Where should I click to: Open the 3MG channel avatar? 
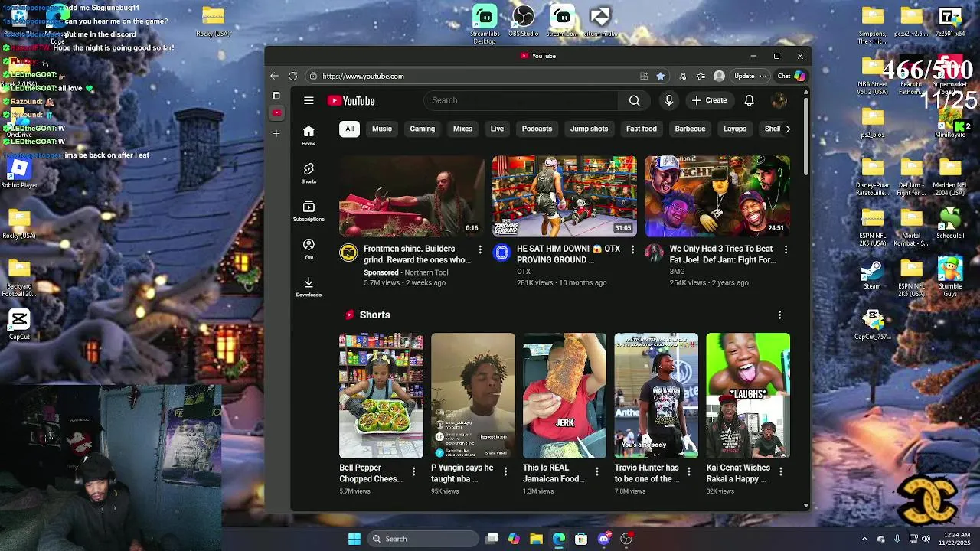click(654, 253)
